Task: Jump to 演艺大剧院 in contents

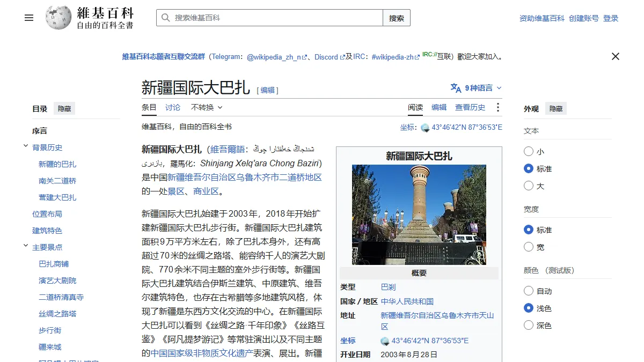Action: point(57,280)
